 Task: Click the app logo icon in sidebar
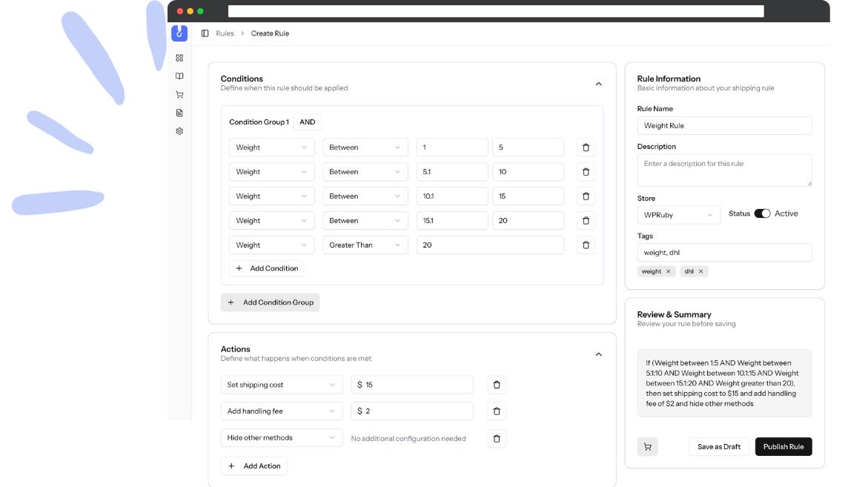179,33
